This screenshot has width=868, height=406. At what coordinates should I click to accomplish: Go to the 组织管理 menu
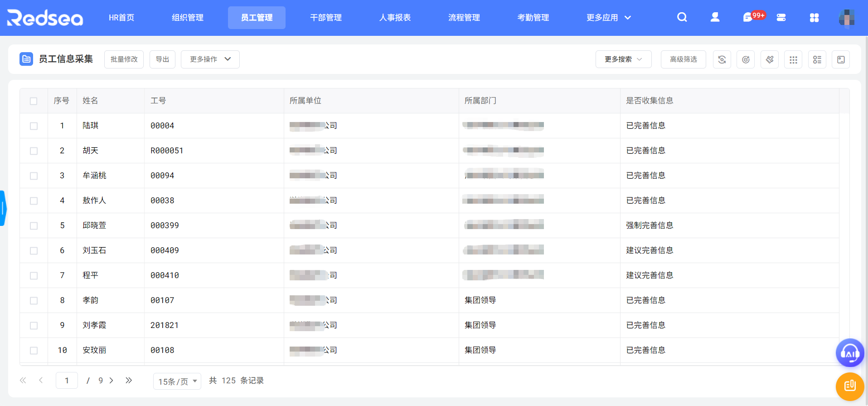point(187,18)
